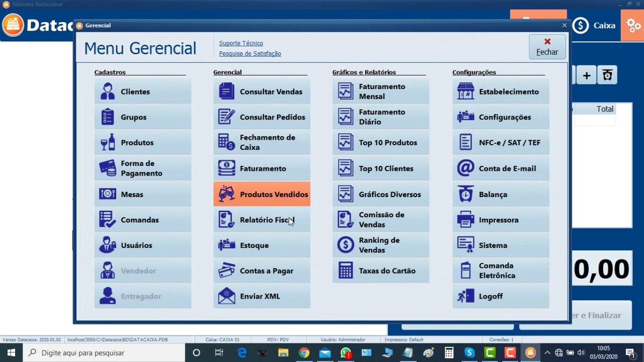Click the Consultar Vendas icon
The height and width of the screenshot is (362, 644).
coord(226,92)
